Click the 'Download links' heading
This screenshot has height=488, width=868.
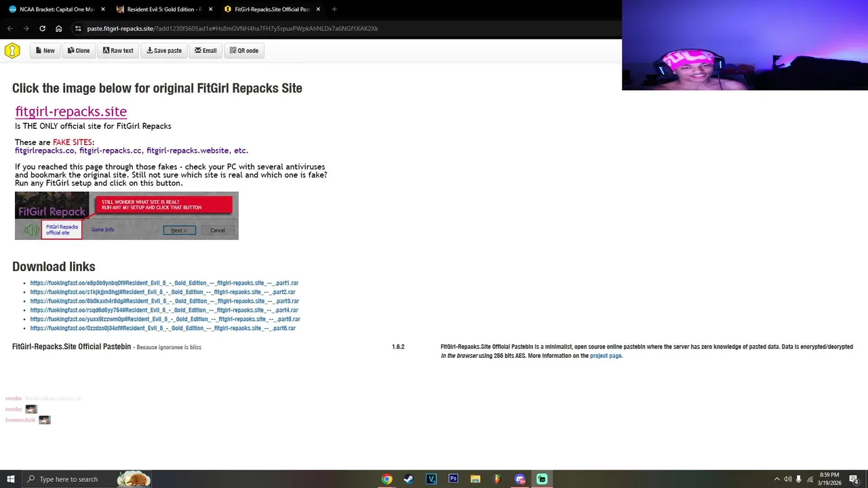54,266
